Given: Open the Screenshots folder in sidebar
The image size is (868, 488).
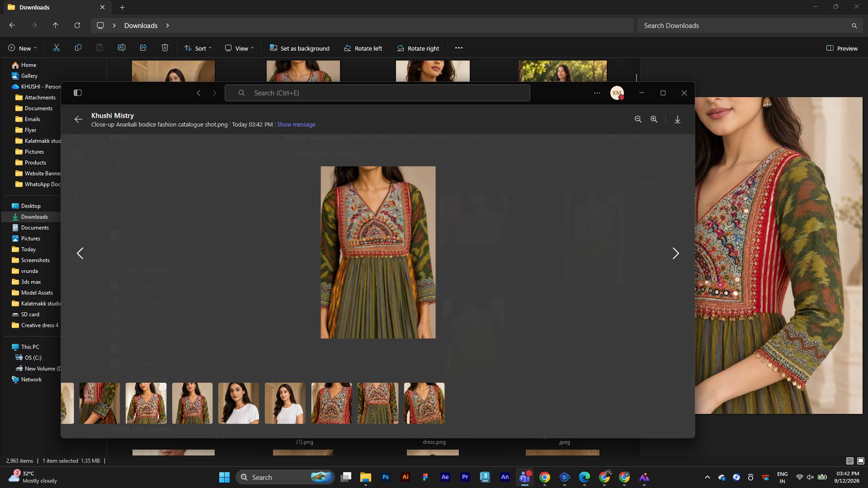Looking at the screenshot, I should (x=35, y=260).
